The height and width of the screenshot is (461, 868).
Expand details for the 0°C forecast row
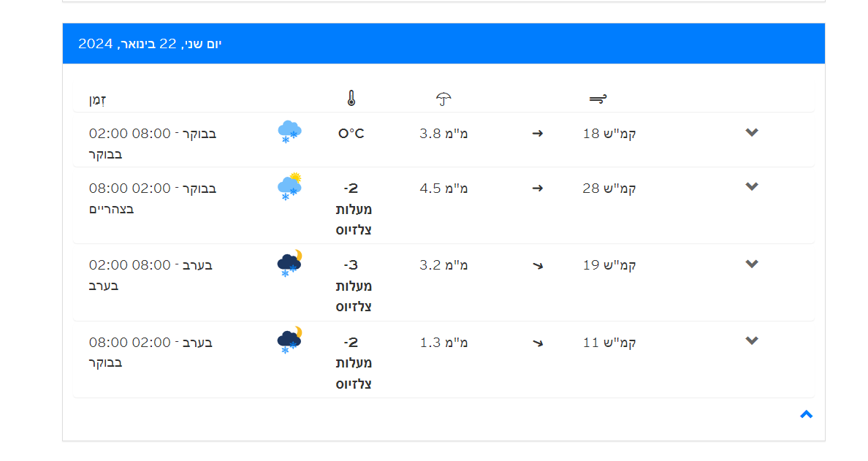coord(752,132)
